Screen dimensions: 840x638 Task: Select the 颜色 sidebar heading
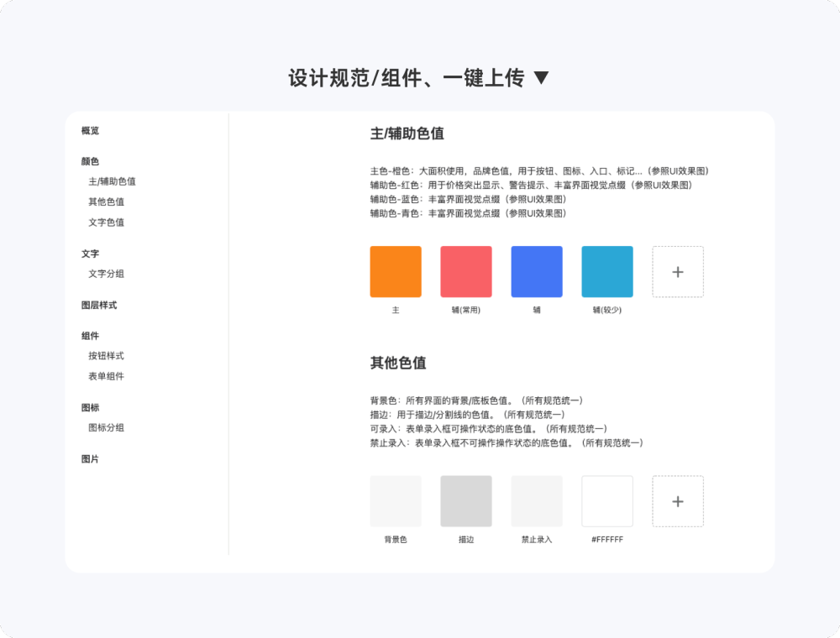tap(90, 161)
